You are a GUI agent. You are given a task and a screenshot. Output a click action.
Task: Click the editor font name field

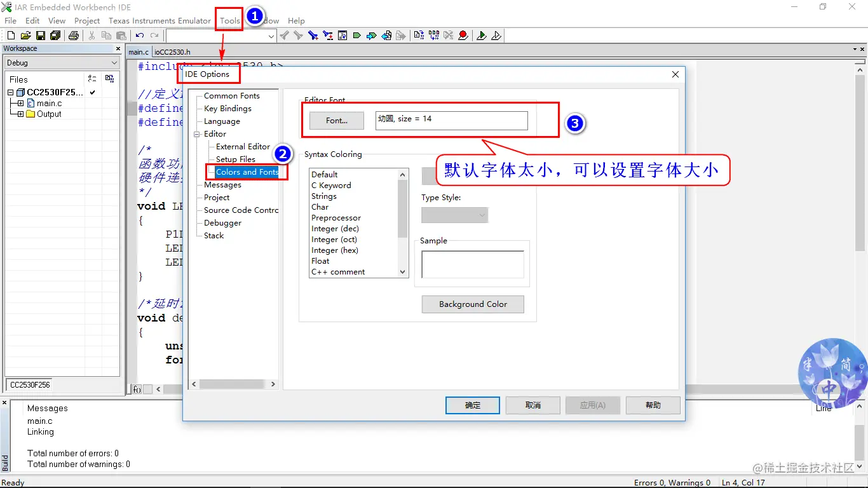[451, 121]
